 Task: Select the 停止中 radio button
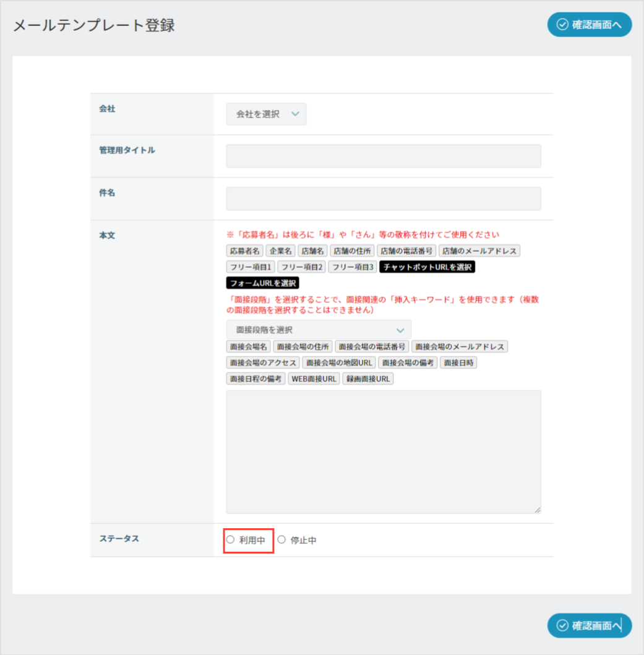[x=281, y=540]
